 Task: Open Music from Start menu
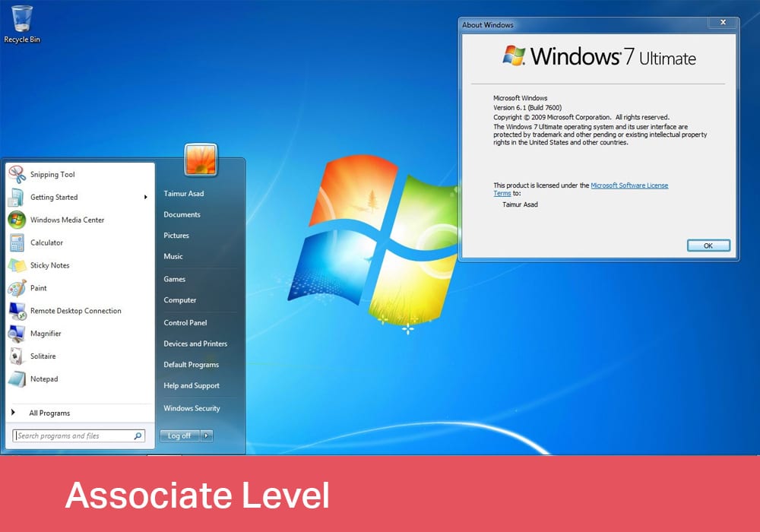point(173,256)
